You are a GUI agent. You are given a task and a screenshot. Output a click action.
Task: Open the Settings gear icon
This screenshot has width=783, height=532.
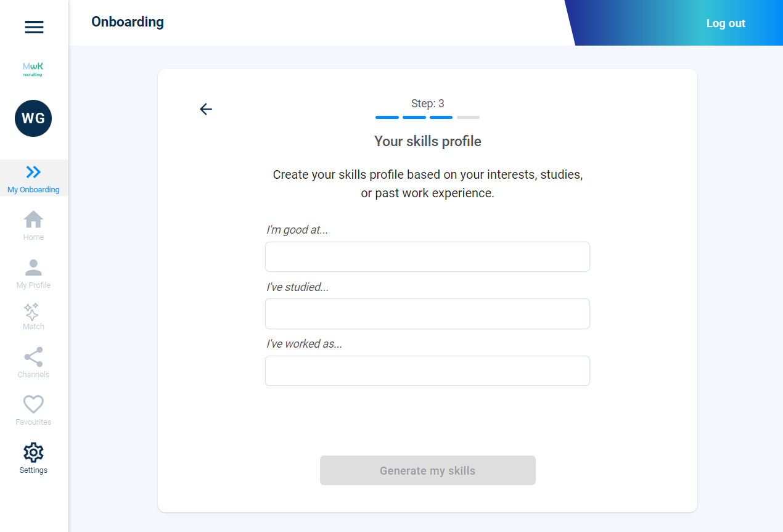tap(33, 452)
